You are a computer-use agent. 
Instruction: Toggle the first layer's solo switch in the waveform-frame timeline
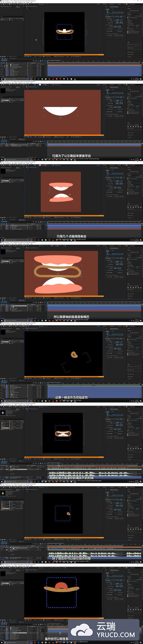(x=3, y=467)
